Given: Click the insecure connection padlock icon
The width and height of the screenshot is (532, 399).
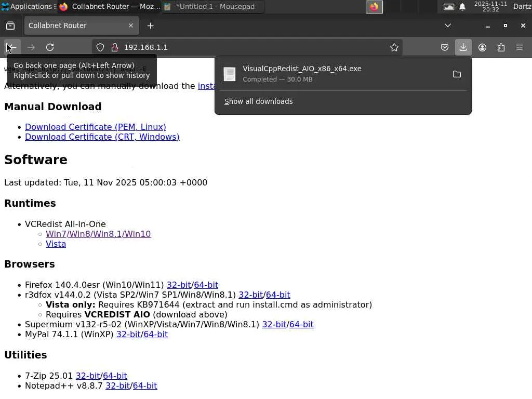Looking at the screenshot, I should click(x=115, y=47).
